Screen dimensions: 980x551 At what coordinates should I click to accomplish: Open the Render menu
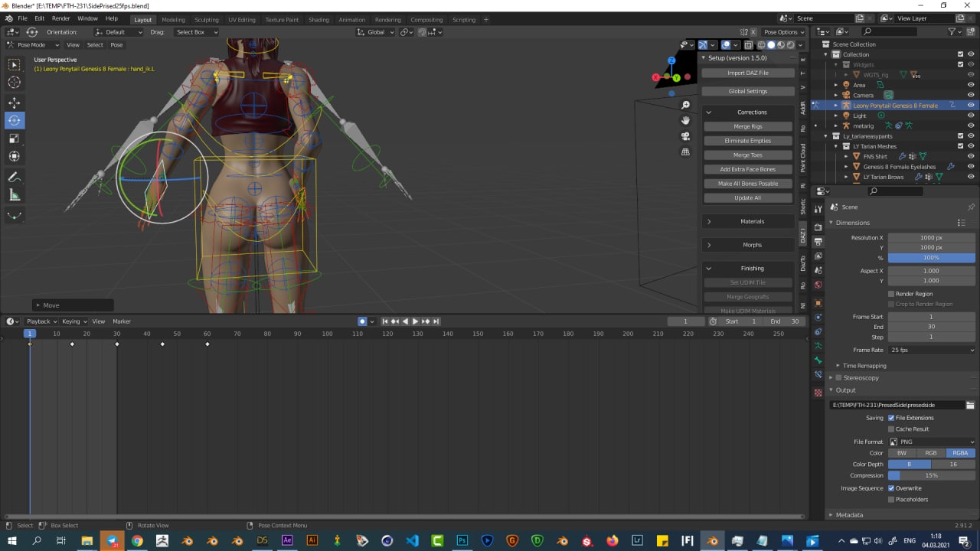(x=61, y=18)
